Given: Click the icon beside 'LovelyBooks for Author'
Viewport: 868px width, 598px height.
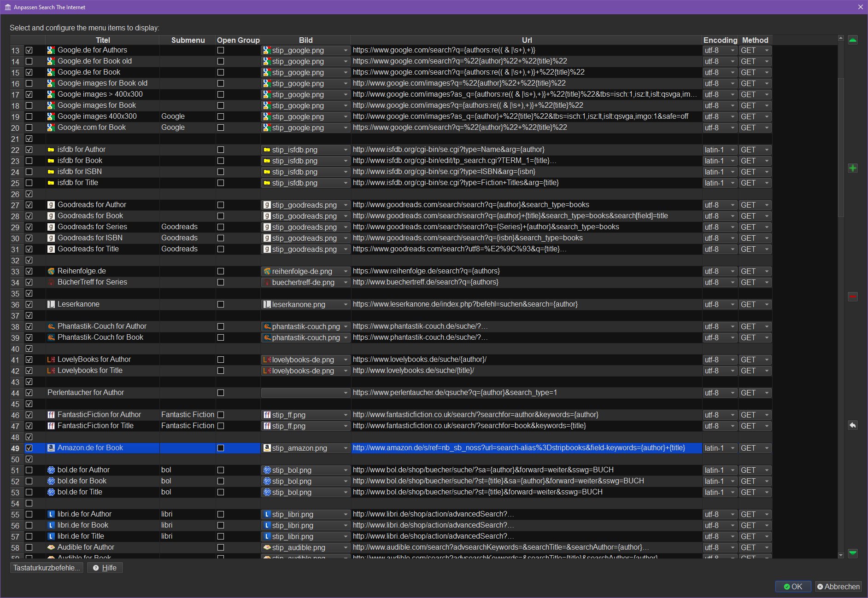Looking at the screenshot, I should coord(51,360).
